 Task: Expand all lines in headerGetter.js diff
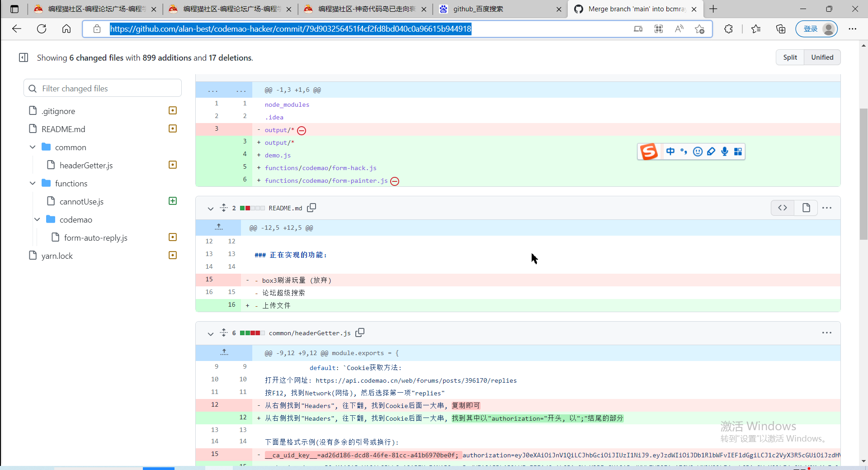224,332
